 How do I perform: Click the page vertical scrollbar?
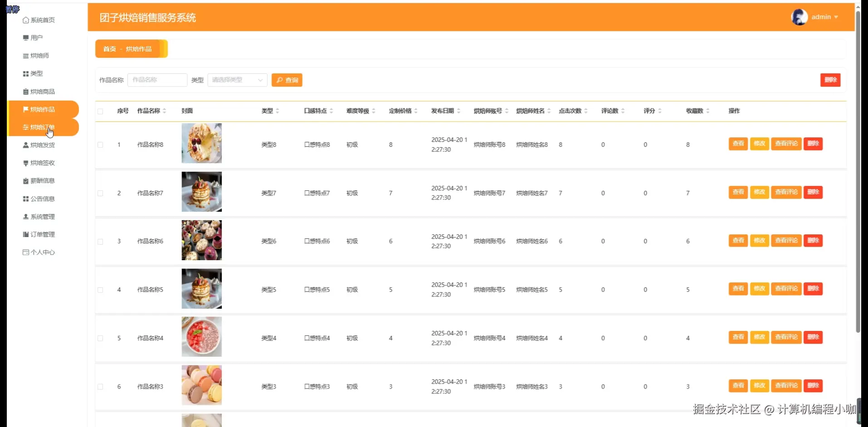point(858,171)
